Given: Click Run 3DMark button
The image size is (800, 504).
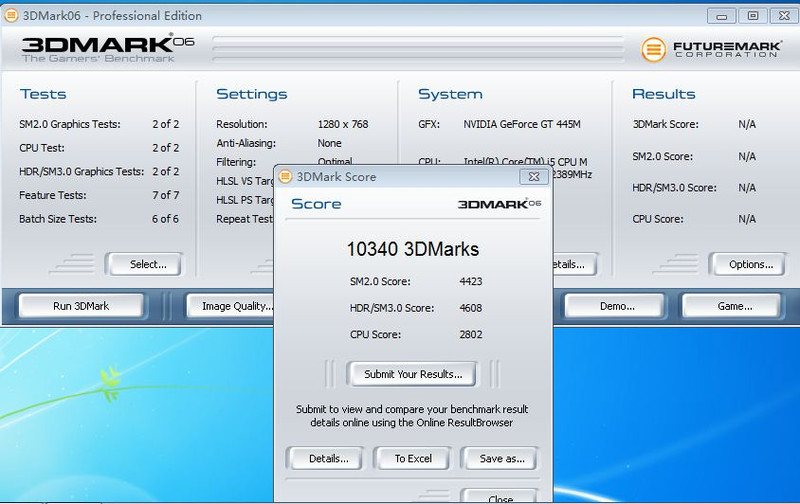Looking at the screenshot, I should tap(81, 306).
